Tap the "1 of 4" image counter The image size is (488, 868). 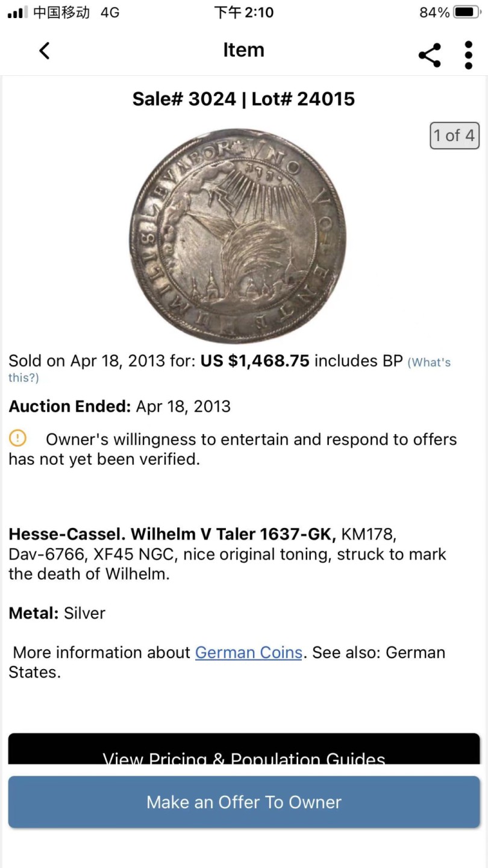pos(454,135)
